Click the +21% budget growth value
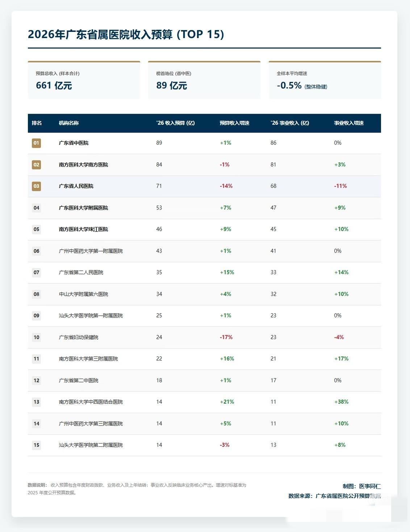Viewport: 410px width, 532px height. [227, 402]
